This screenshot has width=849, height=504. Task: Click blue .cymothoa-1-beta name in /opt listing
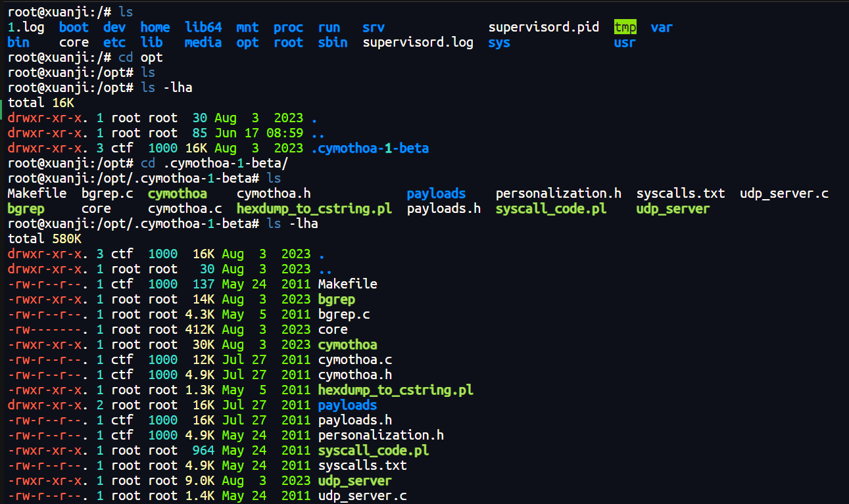coord(370,149)
